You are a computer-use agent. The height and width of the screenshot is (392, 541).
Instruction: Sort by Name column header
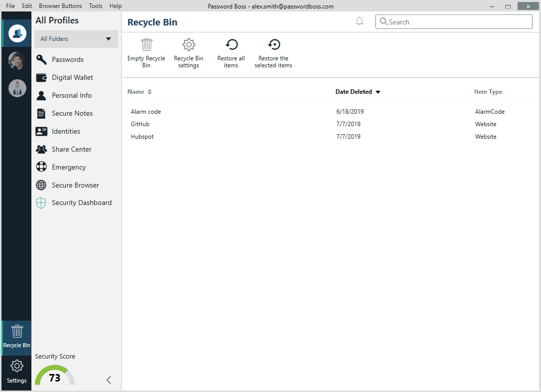coord(140,92)
